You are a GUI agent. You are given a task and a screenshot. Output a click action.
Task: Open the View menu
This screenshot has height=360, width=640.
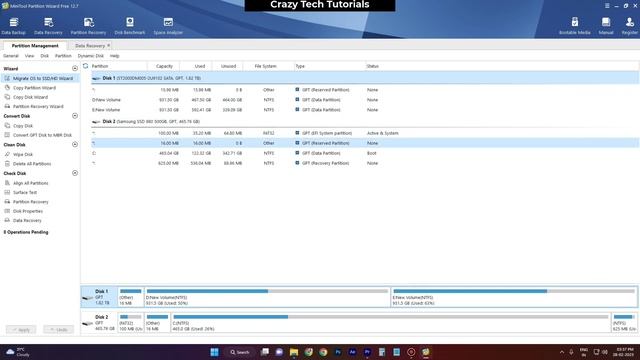pos(29,56)
